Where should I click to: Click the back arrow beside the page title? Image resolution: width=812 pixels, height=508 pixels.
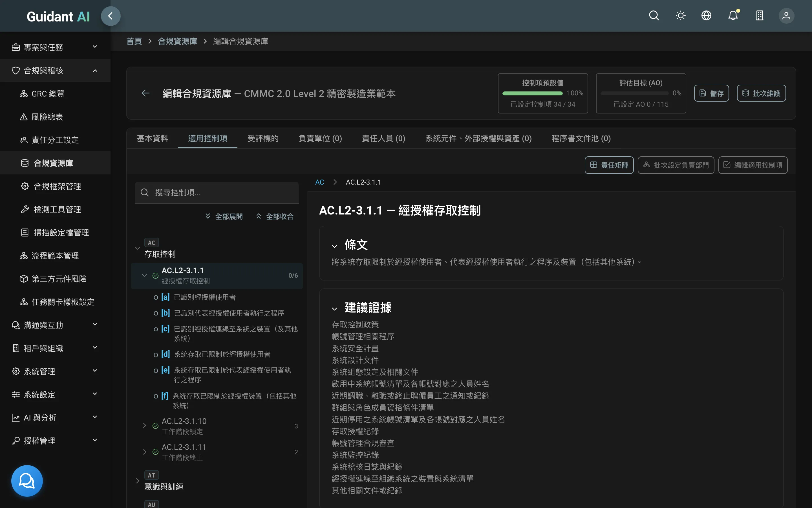[x=145, y=93]
